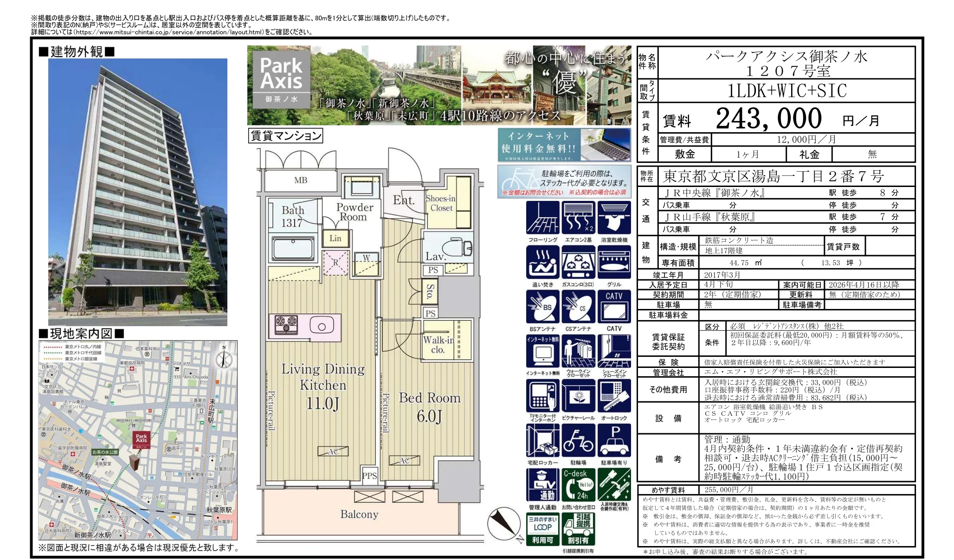Click the building exterior photo
This screenshot has width=954, height=560.
[138, 192]
